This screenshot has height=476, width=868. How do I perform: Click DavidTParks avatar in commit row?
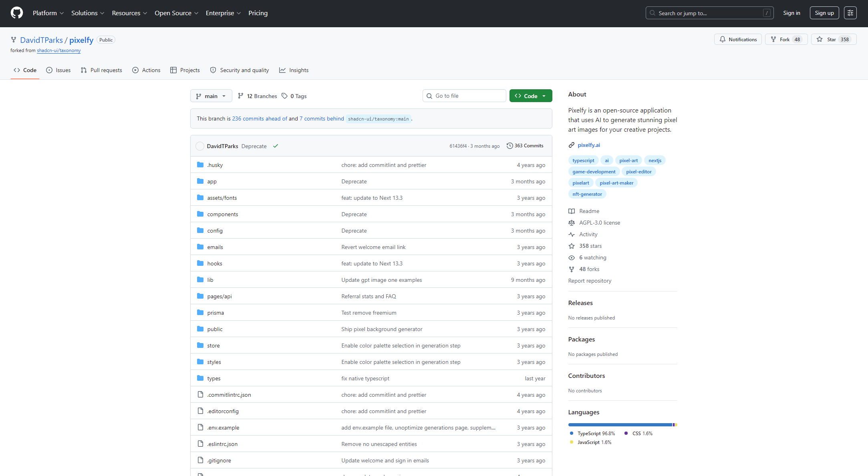click(200, 146)
